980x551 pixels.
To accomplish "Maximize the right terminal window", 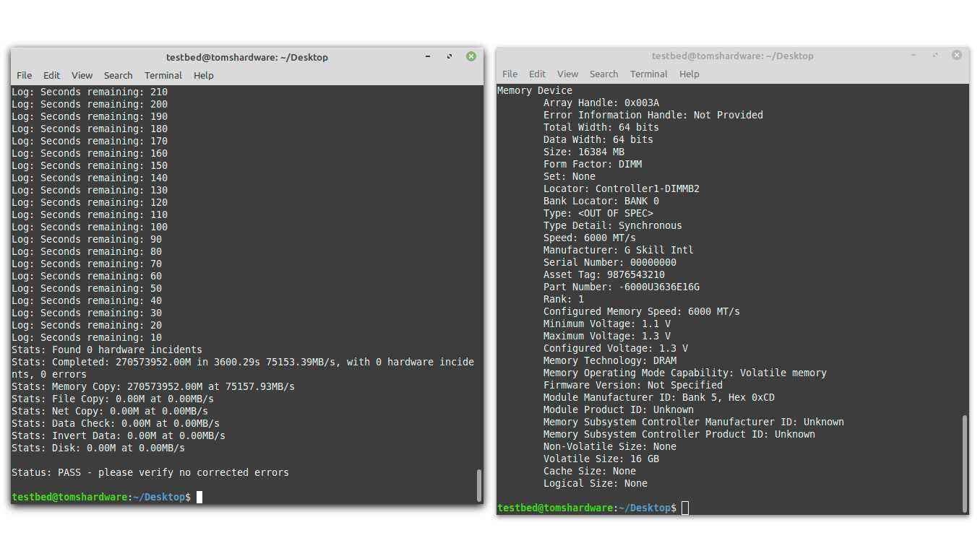I will pyautogui.click(x=935, y=55).
